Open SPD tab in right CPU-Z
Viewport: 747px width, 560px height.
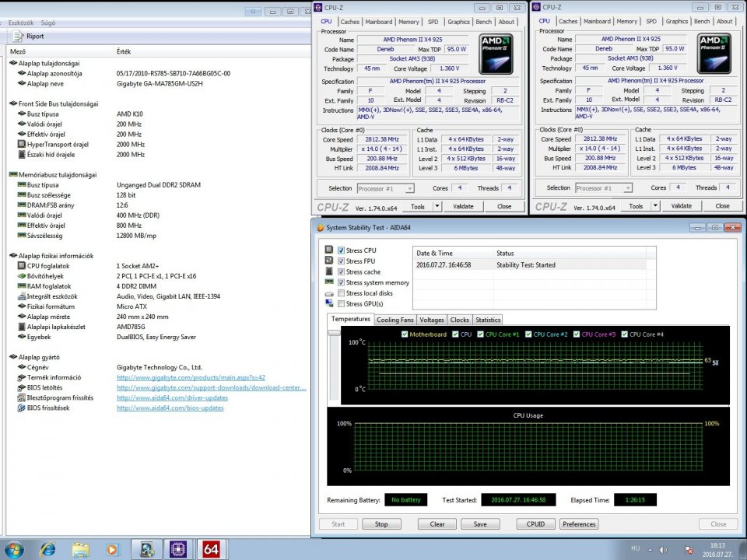tap(651, 22)
